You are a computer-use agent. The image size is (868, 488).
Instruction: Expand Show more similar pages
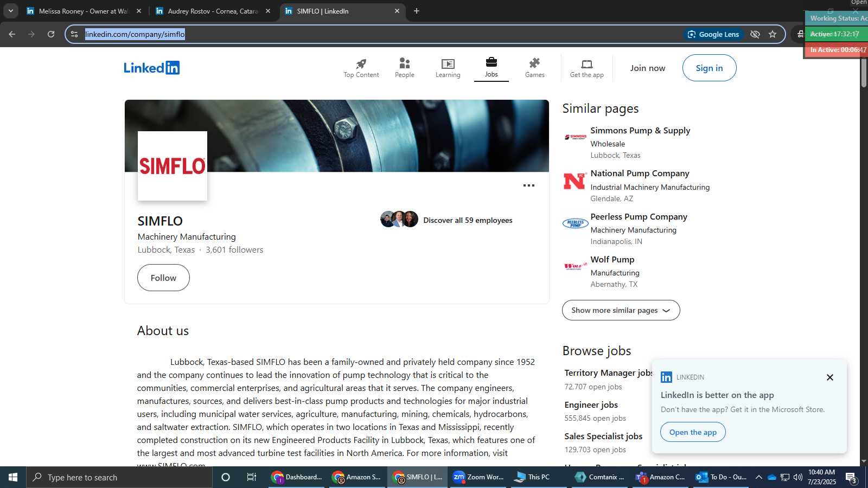621,310
